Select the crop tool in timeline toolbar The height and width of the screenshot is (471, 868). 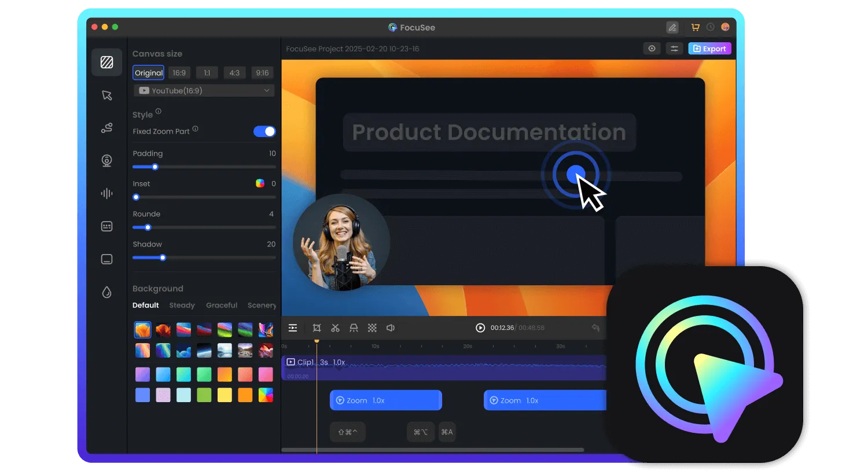pyautogui.click(x=317, y=328)
